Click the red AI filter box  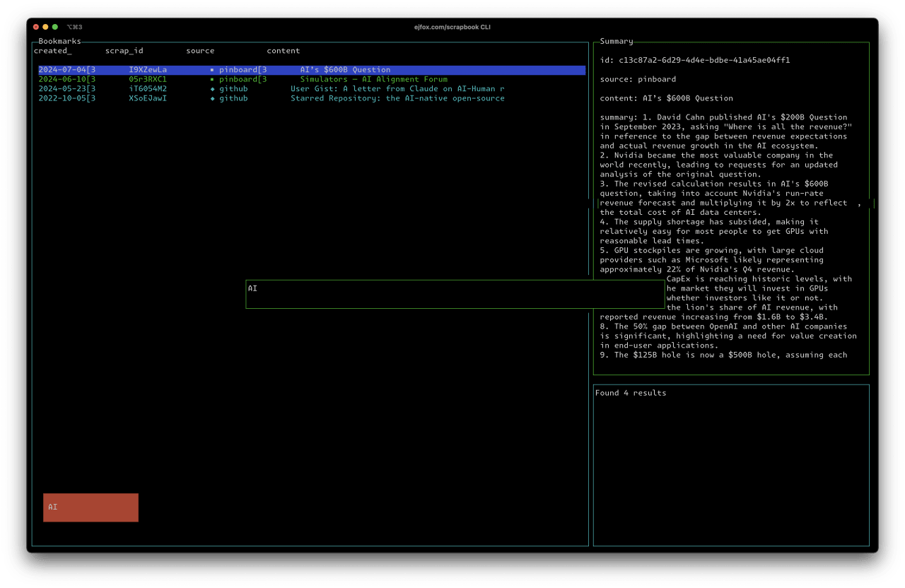pyautogui.click(x=90, y=507)
